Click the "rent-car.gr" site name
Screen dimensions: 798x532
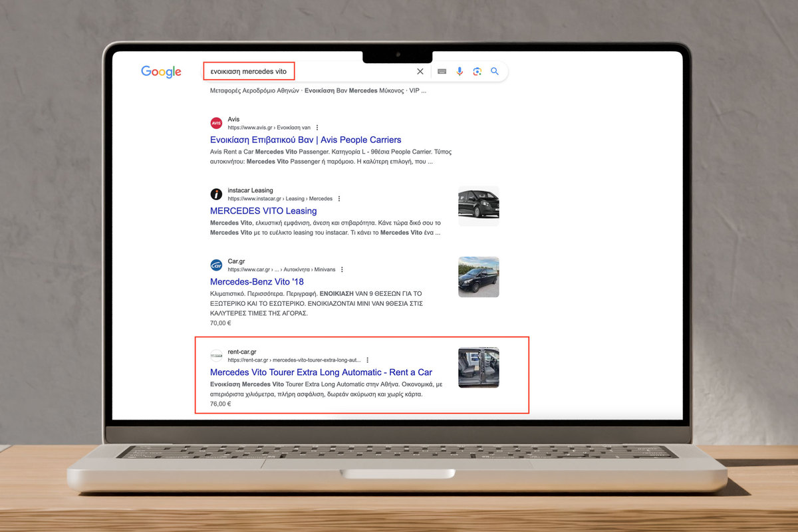point(242,352)
